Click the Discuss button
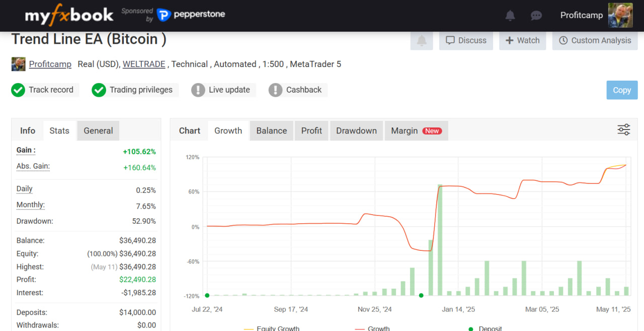This screenshot has height=331, width=644. pyautogui.click(x=466, y=41)
